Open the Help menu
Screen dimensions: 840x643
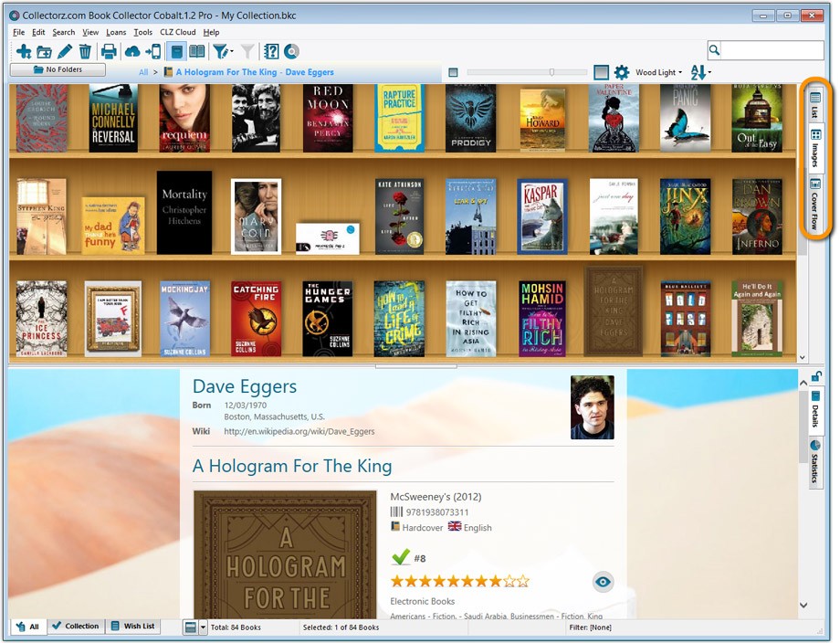pos(211,32)
